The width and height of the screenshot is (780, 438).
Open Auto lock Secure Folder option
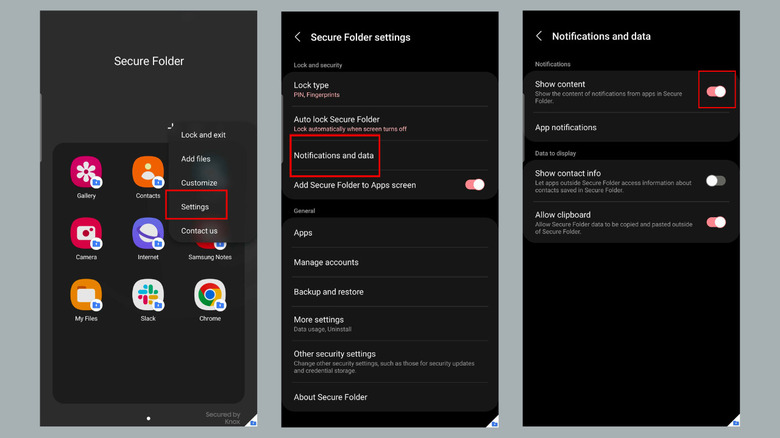390,123
